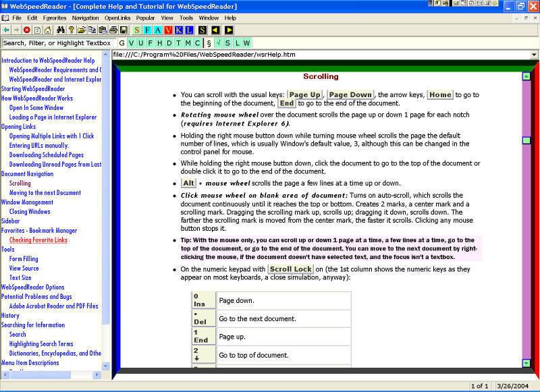Click the green S toolbar button
The image size is (540, 392).
tap(137, 30)
